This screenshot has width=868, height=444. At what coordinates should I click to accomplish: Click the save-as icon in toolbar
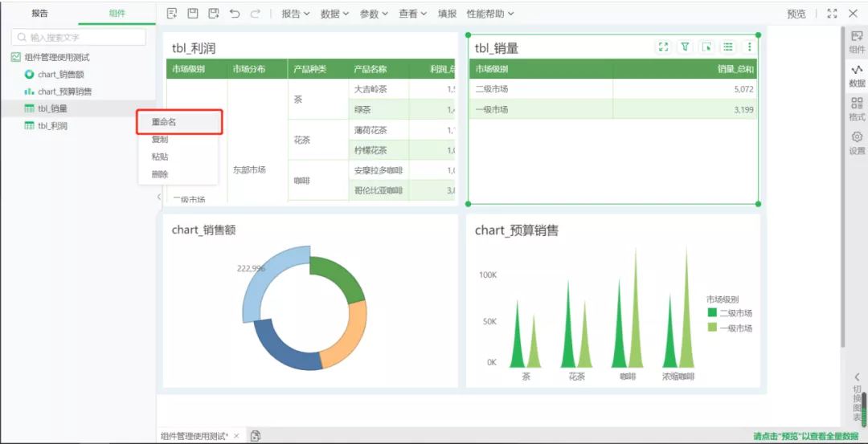coord(214,14)
